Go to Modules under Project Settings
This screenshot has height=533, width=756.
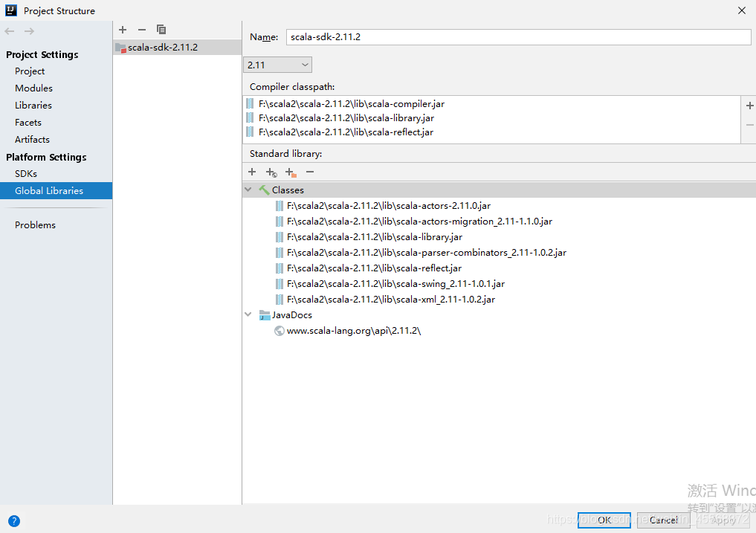(x=33, y=88)
